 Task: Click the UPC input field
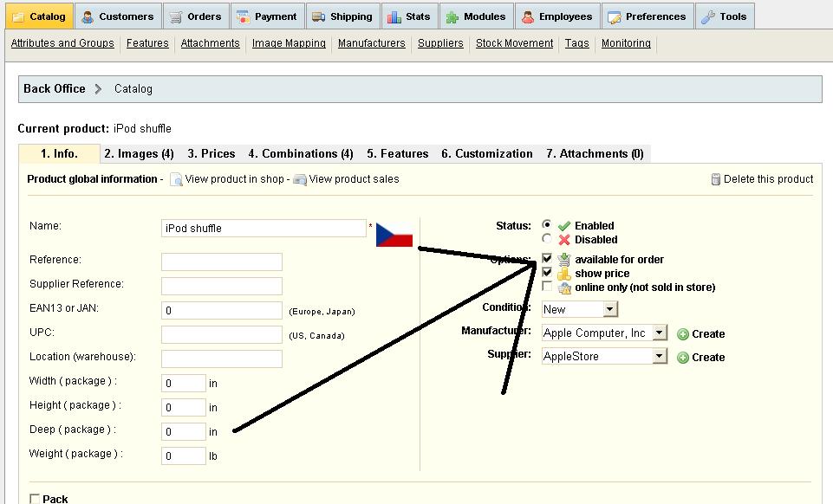click(222, 335)
